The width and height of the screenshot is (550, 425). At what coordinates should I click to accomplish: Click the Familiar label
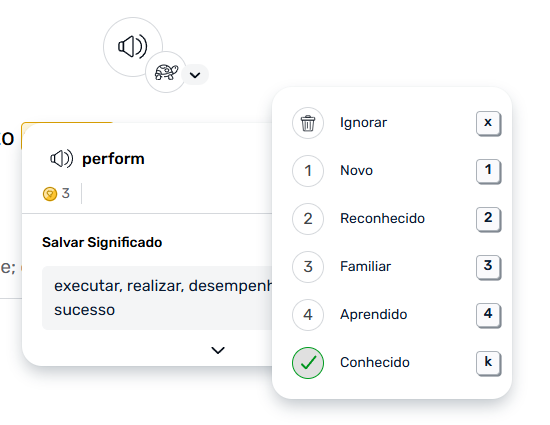click(365, 267)
